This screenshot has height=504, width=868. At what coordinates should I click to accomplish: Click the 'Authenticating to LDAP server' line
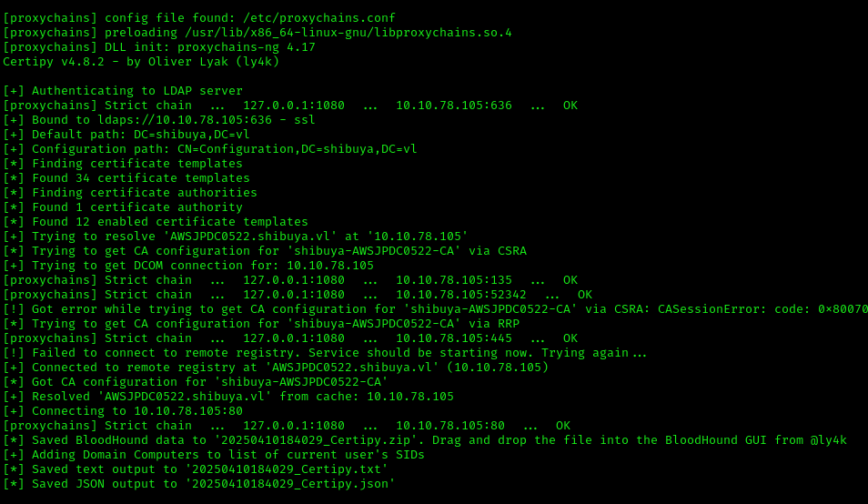123,91
